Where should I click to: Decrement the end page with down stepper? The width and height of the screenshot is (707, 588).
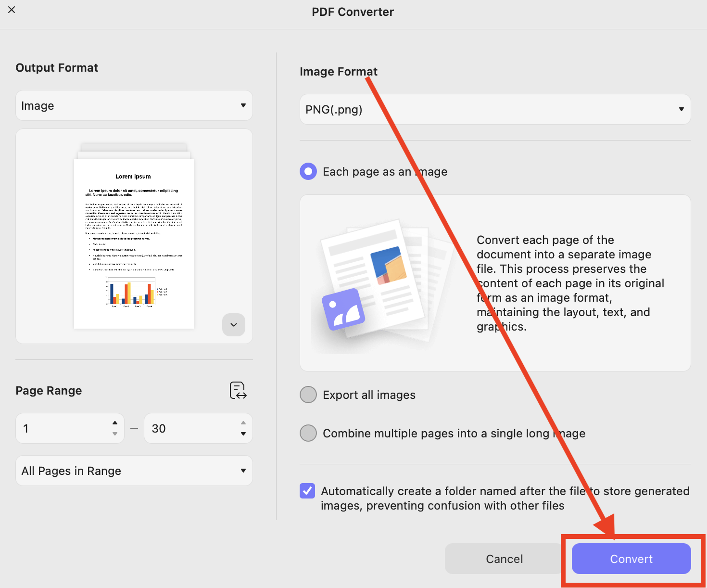pyautogui.click(x=243, y=434)
